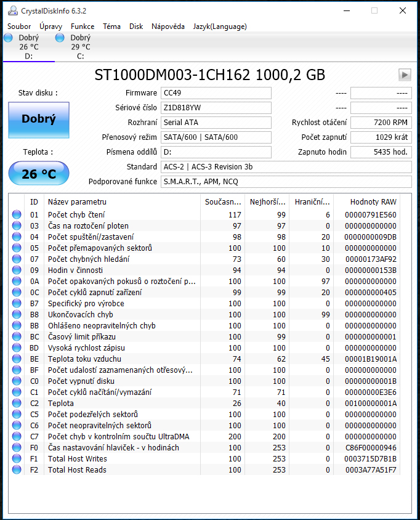The image size is (420, 520).
Task: Click the Dobrý health status button
Action: (x=39, y=120)
